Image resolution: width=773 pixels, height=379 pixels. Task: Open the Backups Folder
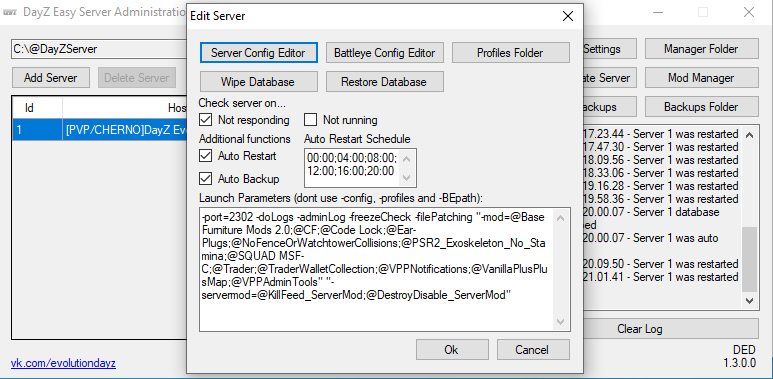pyautogui.click(x=701, y=107)
